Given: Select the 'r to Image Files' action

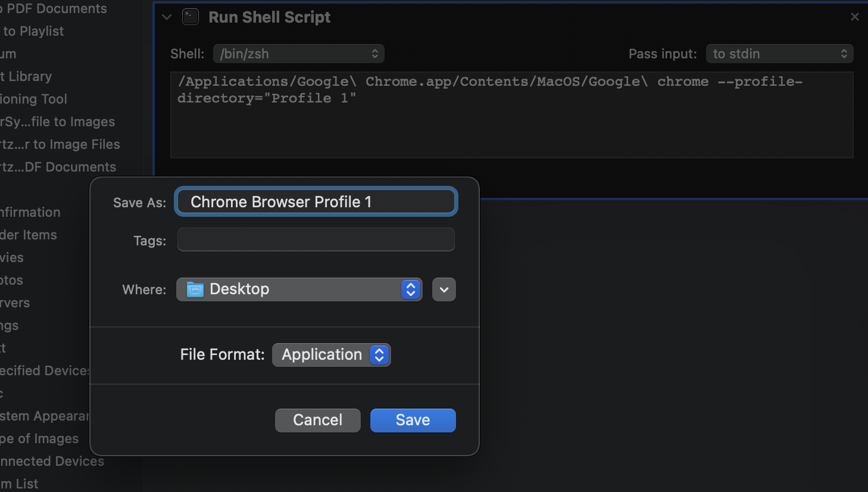Looking at the screenshot, I should point(60,144).
